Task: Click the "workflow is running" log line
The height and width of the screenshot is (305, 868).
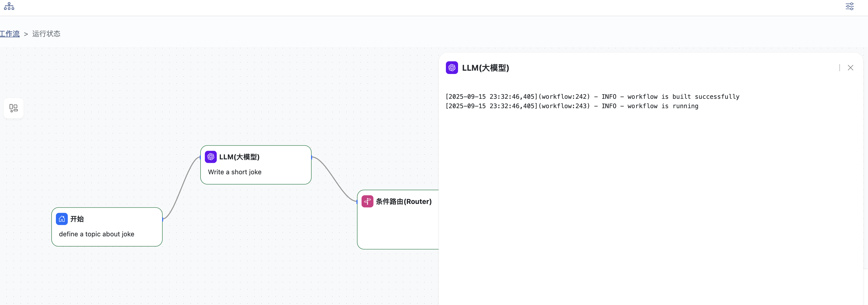Action: pos(572,106)
